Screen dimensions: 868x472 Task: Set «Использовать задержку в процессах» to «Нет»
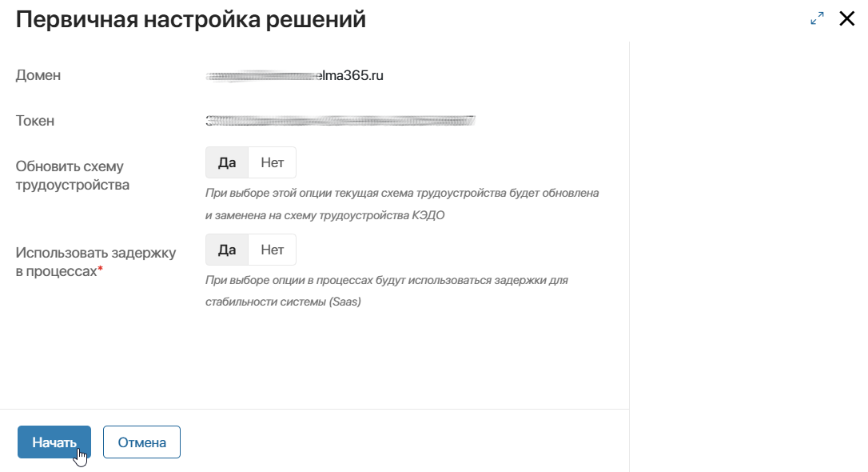pos(272,249)
